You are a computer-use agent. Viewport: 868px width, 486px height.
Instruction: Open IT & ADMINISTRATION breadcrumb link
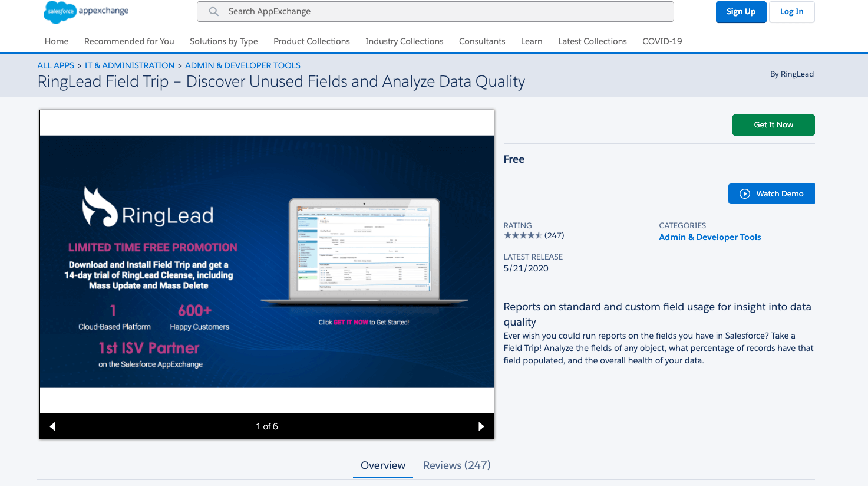click(x=130, y=65)
